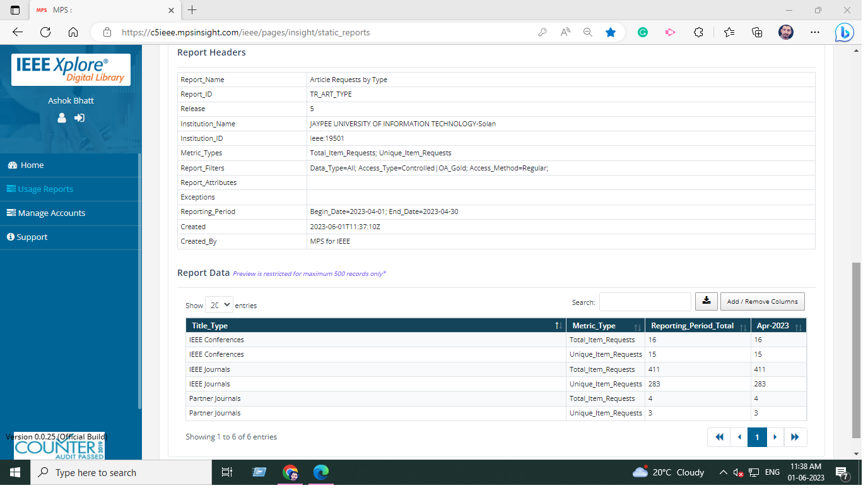Go to the last page of results

[795, 437]
